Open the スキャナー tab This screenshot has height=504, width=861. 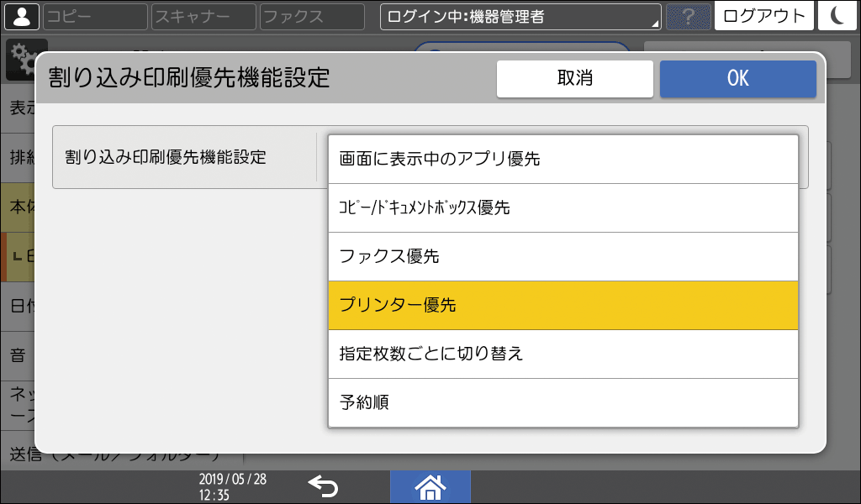tap(202, 16)
